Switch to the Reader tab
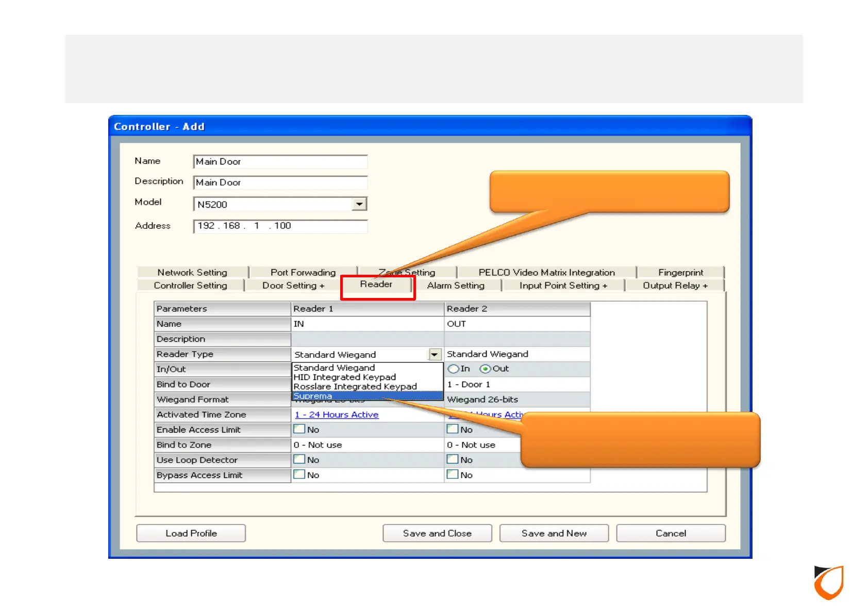 376,284
